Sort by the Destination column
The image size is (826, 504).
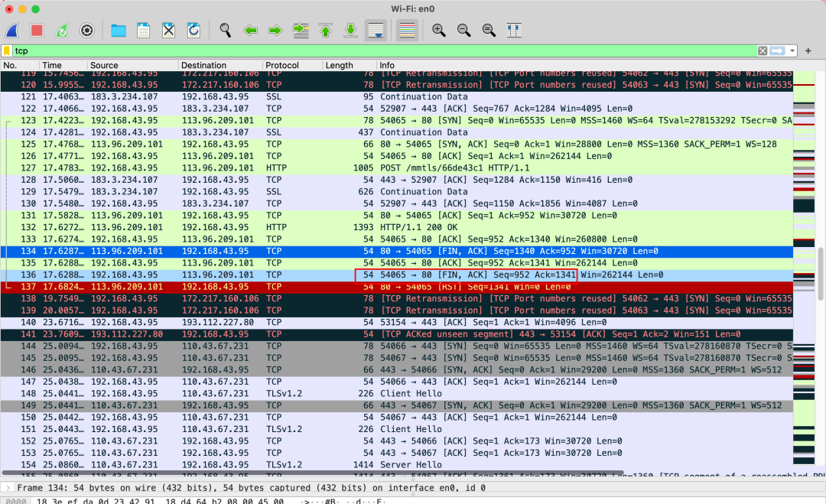pyautogui.click(x=220, y=65)
